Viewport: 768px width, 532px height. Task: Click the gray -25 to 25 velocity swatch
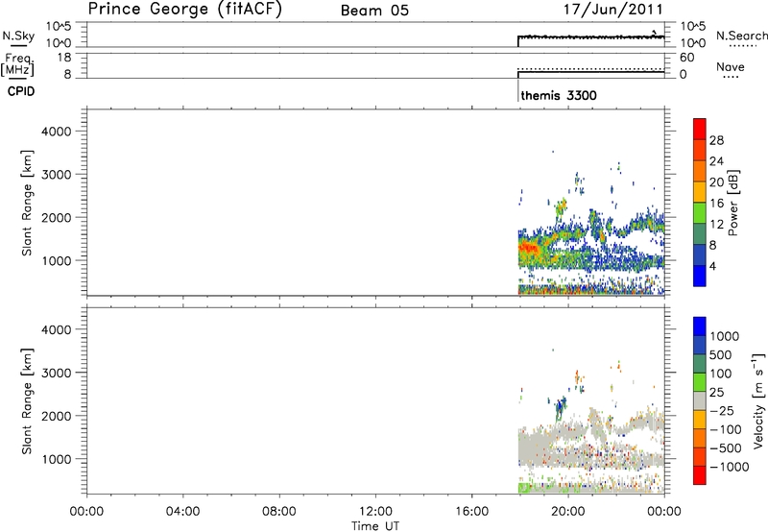pyautogui.click(x=700, y=400)
